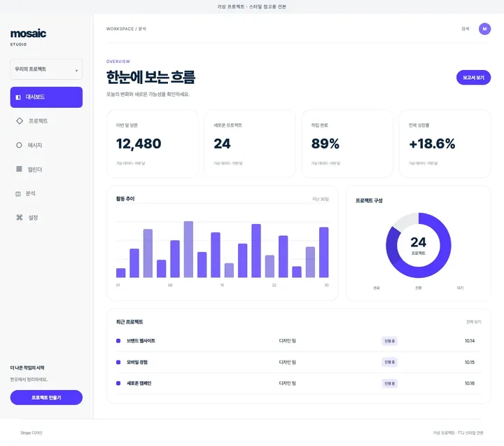Select 대시보드 in the sidebar menu
504x446 pixels.
pyautogui.click(x=46, y=97)
